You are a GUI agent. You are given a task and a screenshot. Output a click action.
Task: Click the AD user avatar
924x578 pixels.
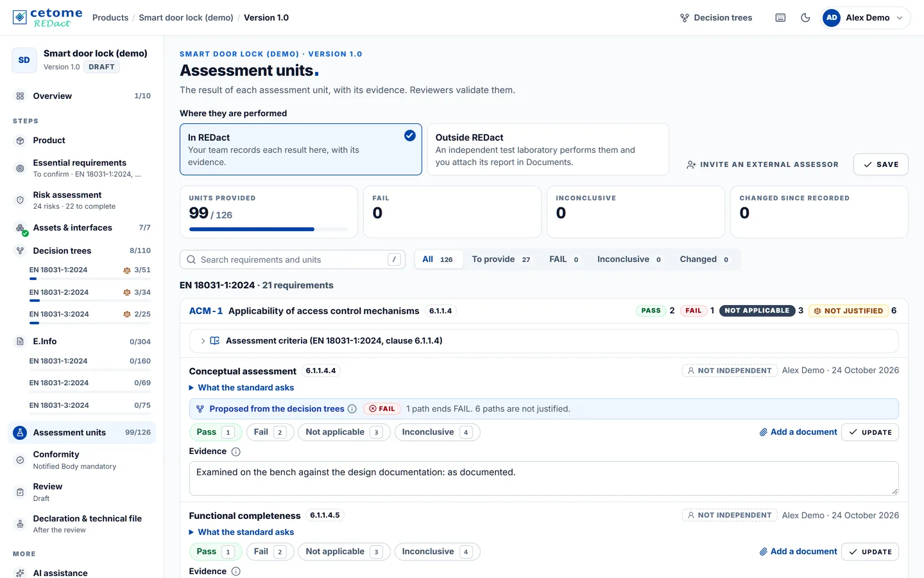(832, 18)
